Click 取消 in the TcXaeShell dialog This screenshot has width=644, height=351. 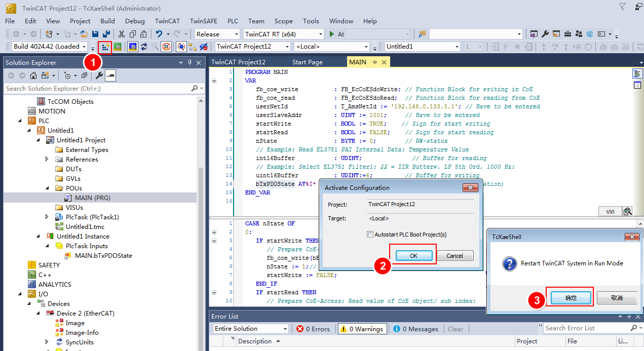click(x=617, y=298)
